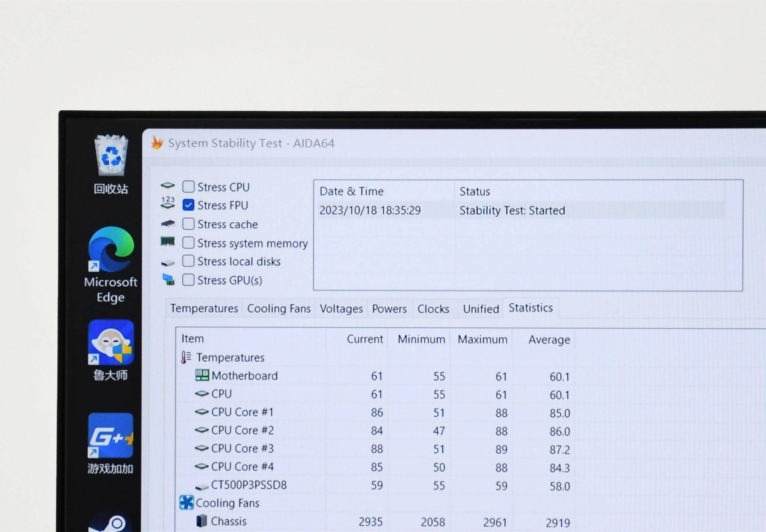Viewport: 766px width, 532px height.
Task: Open the 游戏加加 desktop shortcut
Action: point(111,436)
